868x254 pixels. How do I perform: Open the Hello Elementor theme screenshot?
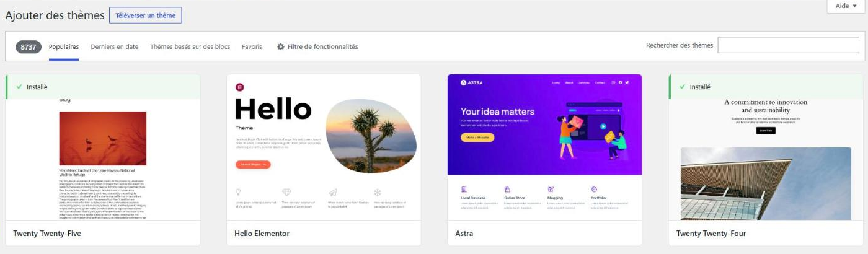click(x=324, y=147)
